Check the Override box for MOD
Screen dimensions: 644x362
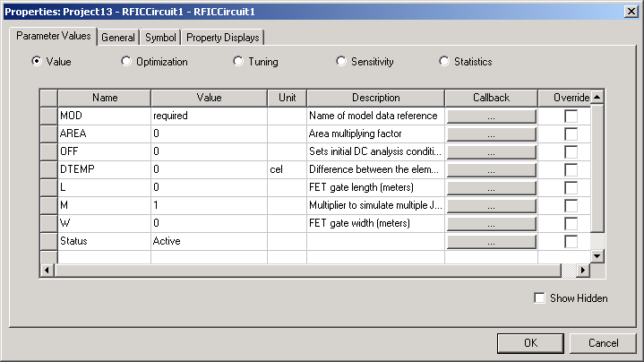(x=571, y=116)
